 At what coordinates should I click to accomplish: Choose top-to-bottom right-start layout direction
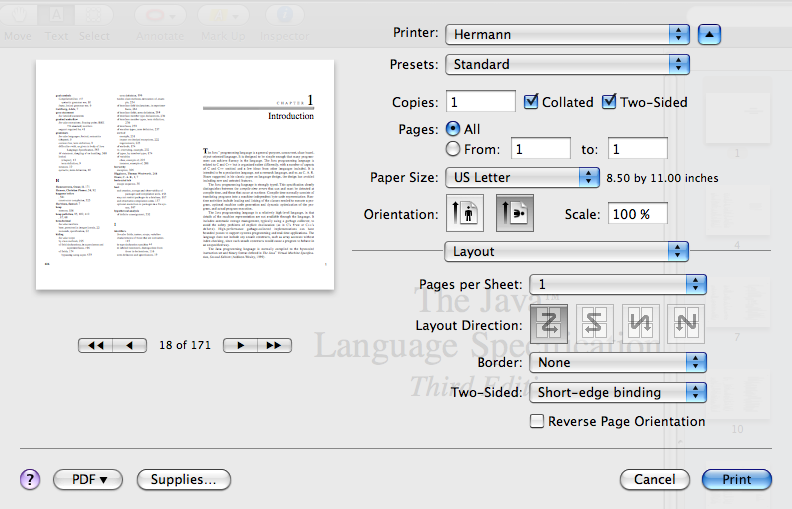click(x=685, y=325)
